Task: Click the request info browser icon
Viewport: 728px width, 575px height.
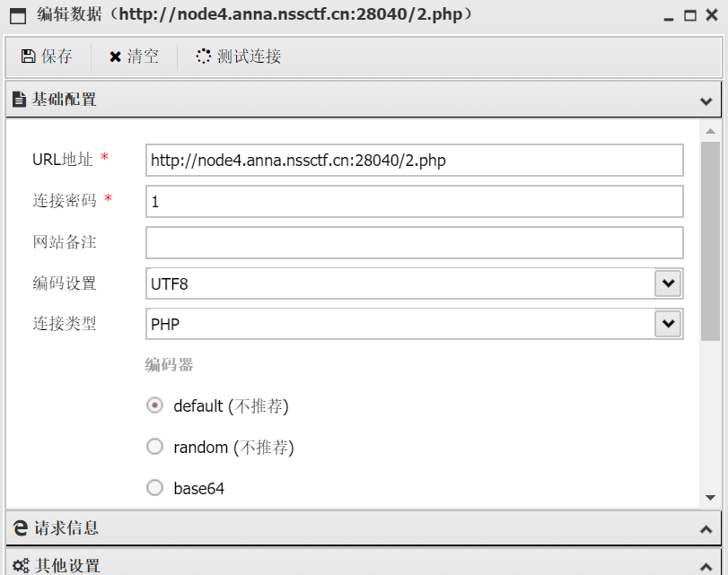Action: click(20, 527)
